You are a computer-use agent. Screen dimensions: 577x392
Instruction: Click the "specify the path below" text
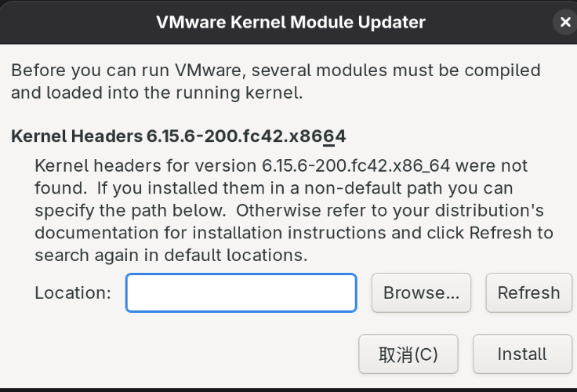(132, 211)
